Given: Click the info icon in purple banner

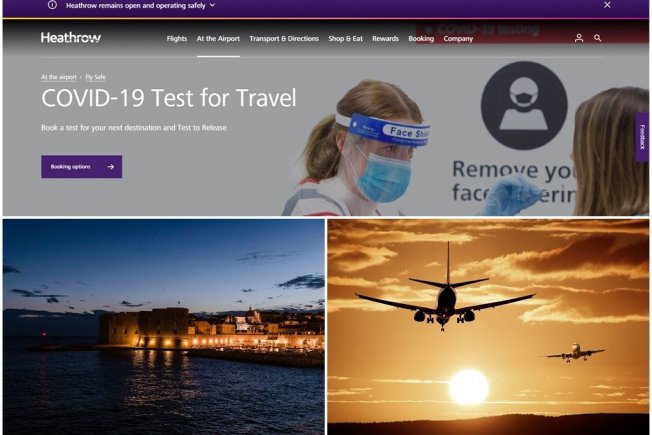Looking at the screenshot, I should [x=52, y=5].
